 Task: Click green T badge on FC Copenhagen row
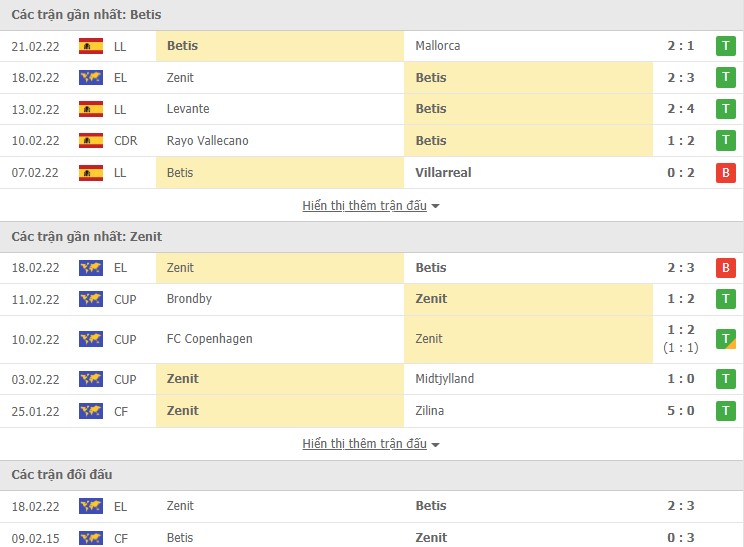[725, 339]
